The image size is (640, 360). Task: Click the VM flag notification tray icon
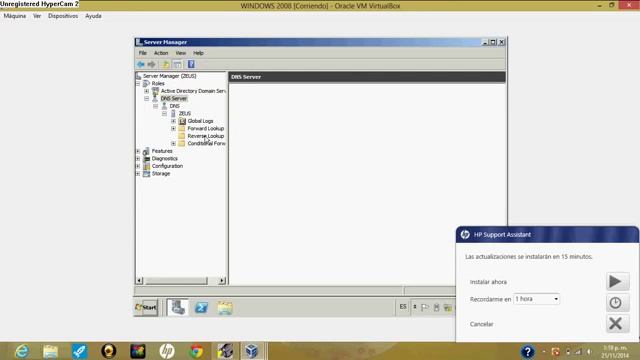(x=425, y=307)
